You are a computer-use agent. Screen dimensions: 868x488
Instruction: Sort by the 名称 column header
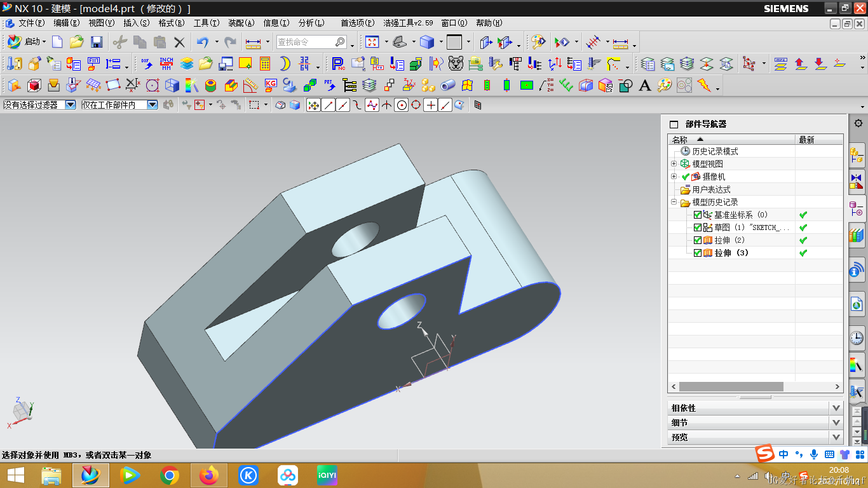[x=731, y=140]
